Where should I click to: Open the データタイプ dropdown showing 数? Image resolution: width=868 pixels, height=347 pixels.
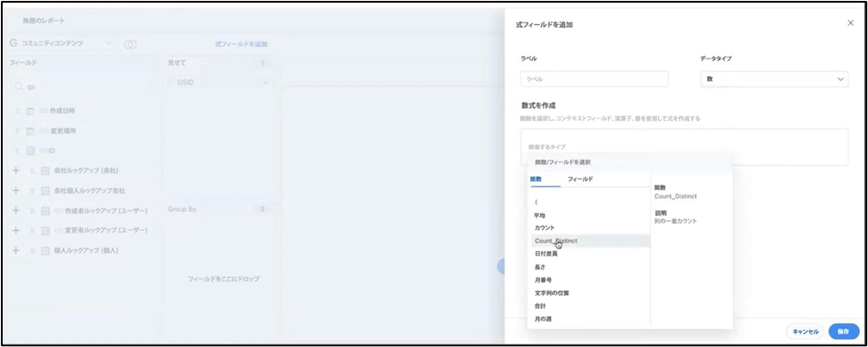[774, 79]
